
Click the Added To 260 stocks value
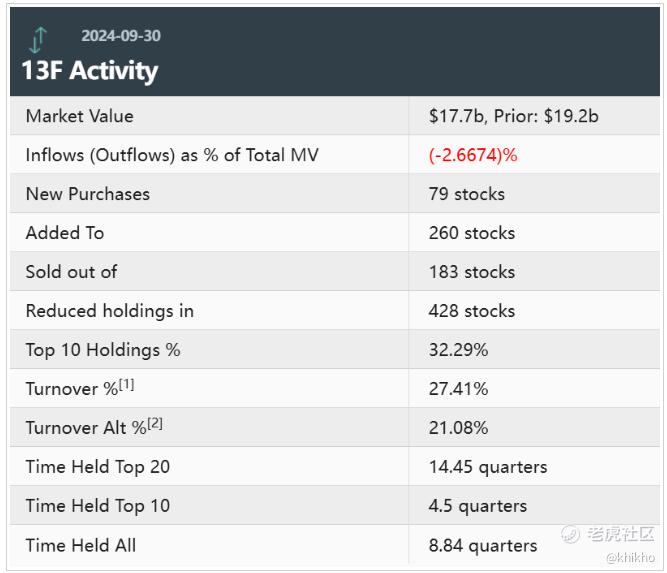point(472,233)
